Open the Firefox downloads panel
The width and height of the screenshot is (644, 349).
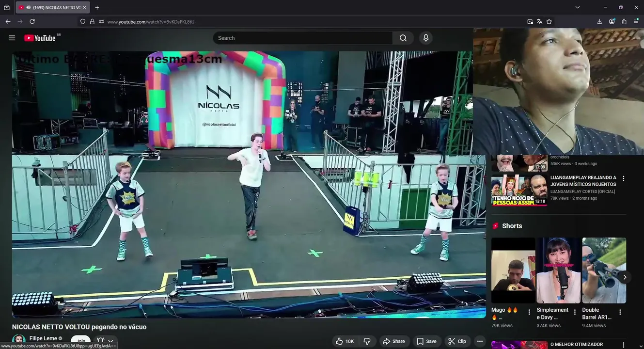click(599, 21)
